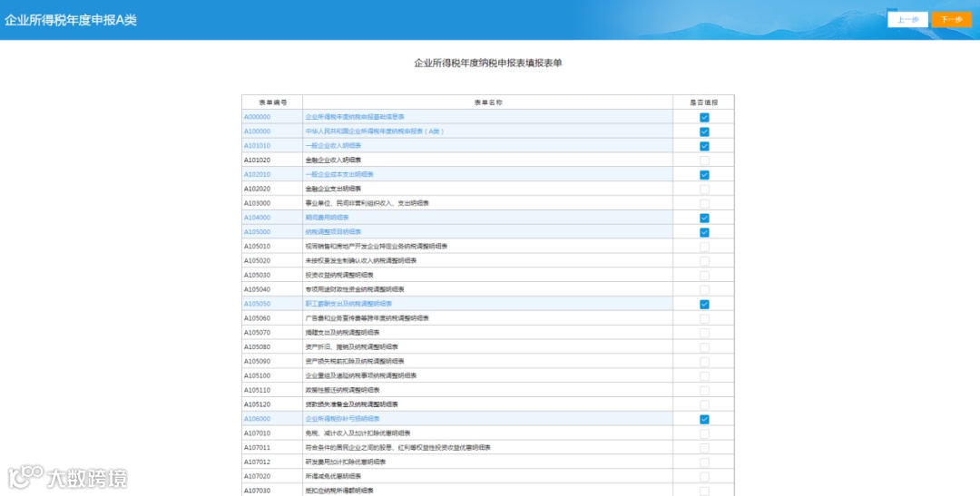
Task: Check the A107012 研发费用加计扣除 checkbox
Action: point(704,462)
